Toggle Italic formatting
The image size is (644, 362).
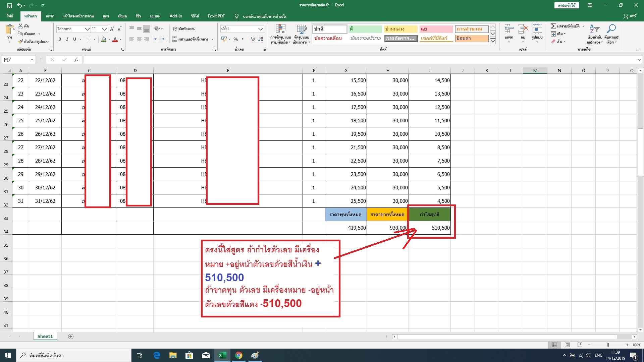pos(67,40)
